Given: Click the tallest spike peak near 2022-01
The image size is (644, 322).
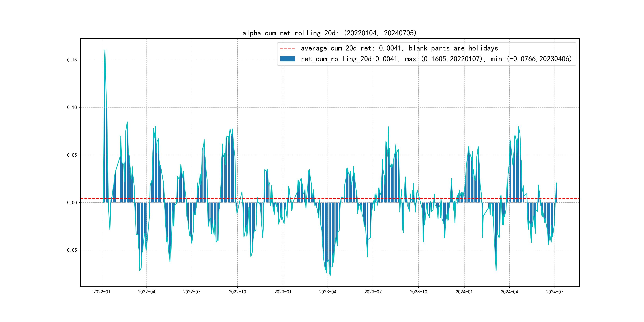Looking at the screenshot, I should tap(105, 50).
